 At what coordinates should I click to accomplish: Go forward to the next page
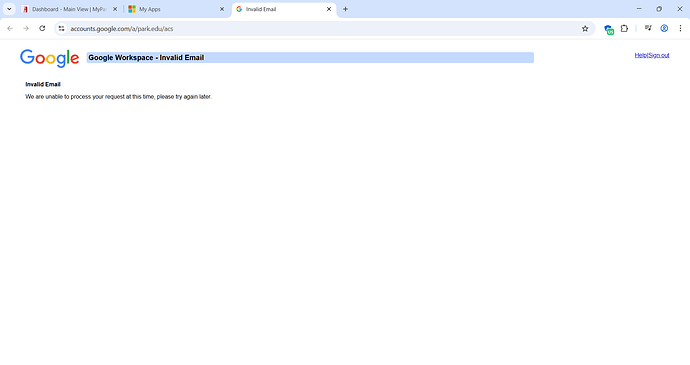(x=26, y=29)
